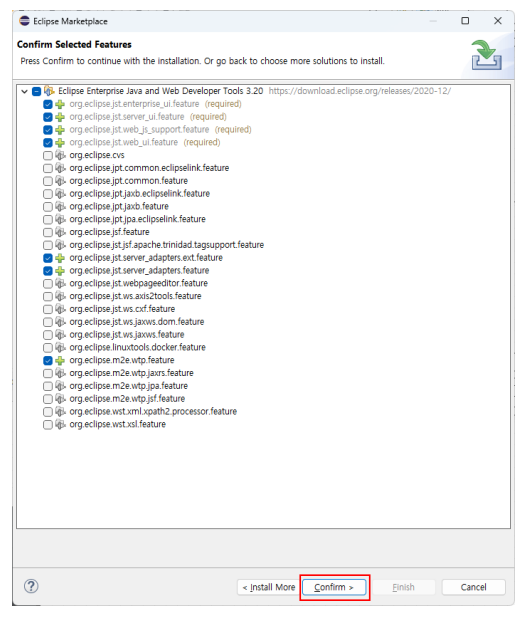Click green plus icon beside server_adapters.feature
522x617 pixels.
tap(60, 271)
